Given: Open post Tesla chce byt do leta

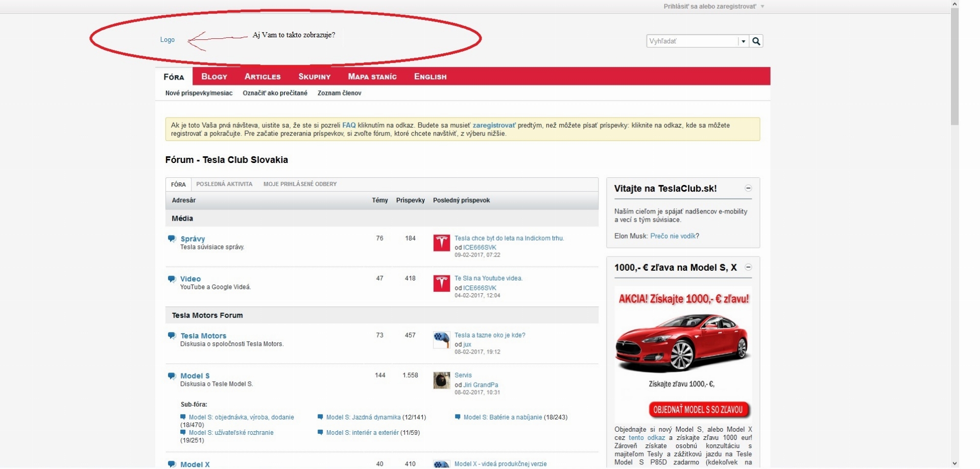Looking at the screenshot, I should (x=509, y=238).
